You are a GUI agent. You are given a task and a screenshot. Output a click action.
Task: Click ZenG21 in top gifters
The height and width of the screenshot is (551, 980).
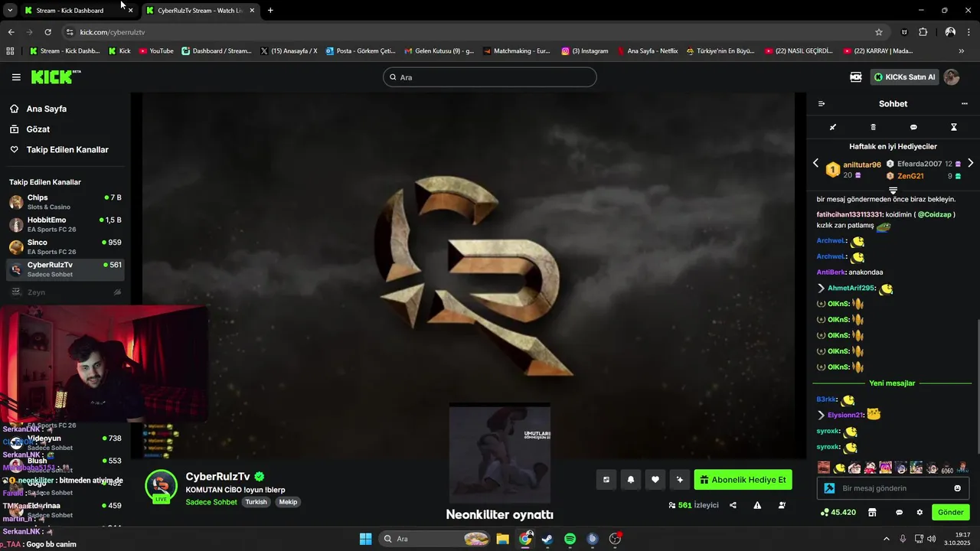click(x=910, y=176)
